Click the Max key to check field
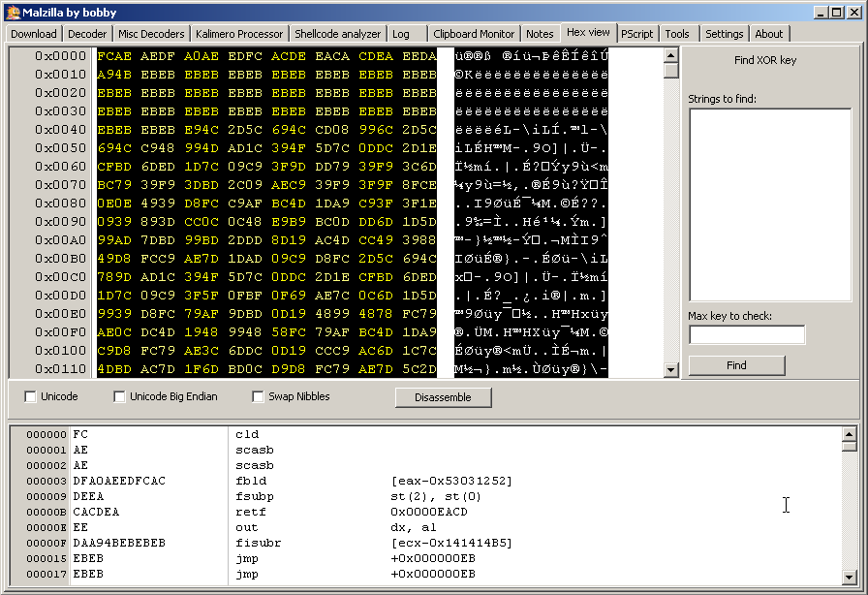The height and width of the screenshot is (595, 868). [x=746, y=334]
